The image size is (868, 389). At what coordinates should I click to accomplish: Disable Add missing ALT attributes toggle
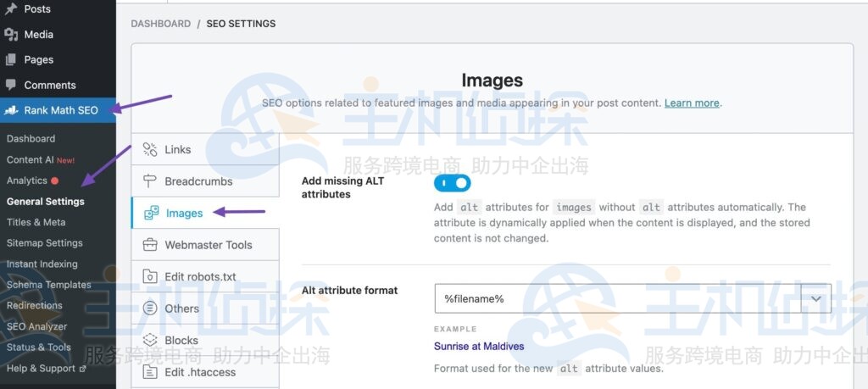(x=452, y=182)
